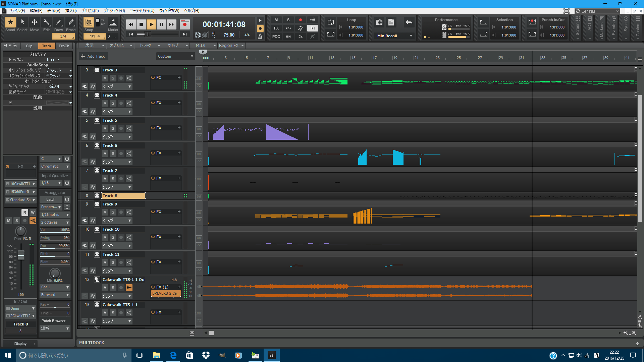Screen dimensions: 644x362
Task: Toggle the Loop on/off icon
Action: pos(331,22)
